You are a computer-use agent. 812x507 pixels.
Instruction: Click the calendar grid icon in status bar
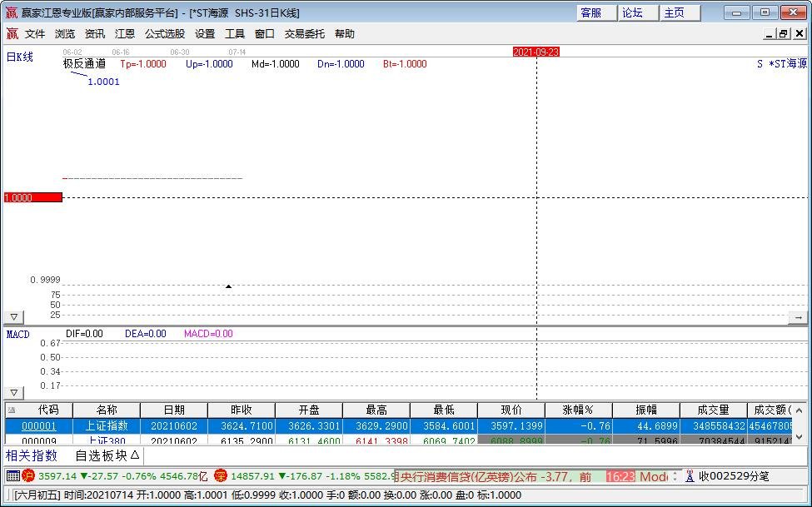tap(13, 476)
